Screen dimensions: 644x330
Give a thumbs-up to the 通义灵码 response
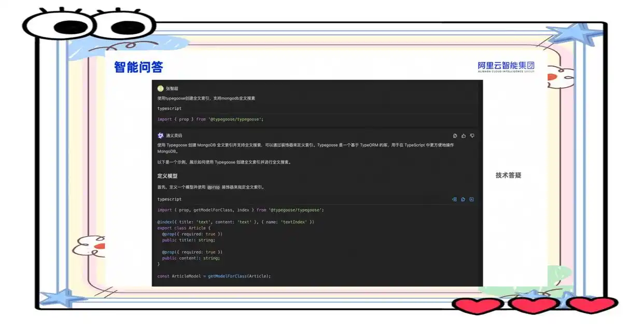464,135
